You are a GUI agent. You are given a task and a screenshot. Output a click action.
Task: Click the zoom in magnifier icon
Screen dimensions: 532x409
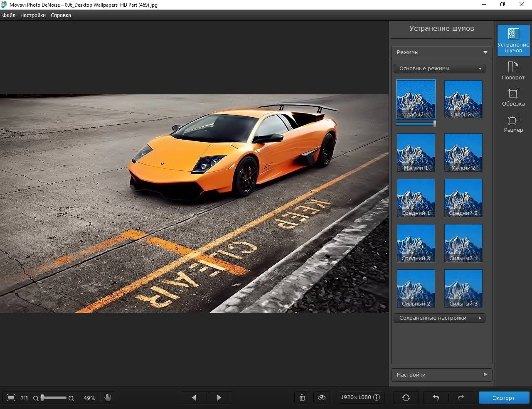tap(71, 398)
